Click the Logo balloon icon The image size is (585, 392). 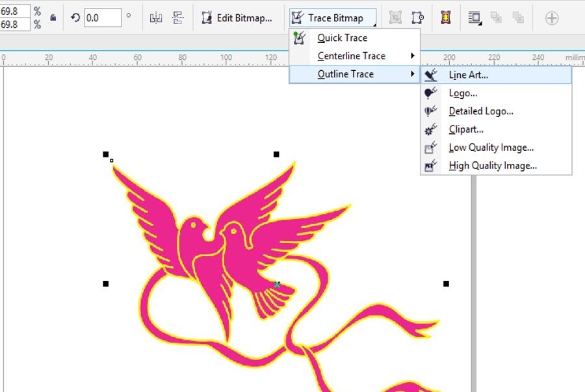tap(430, 93)
